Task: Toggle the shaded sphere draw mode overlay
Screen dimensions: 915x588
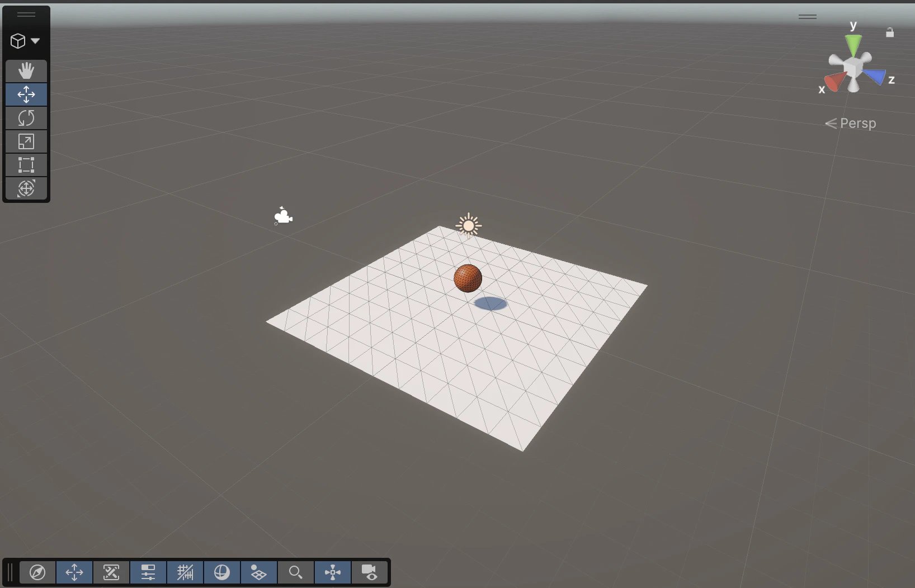Action: [x=222, y=572]
